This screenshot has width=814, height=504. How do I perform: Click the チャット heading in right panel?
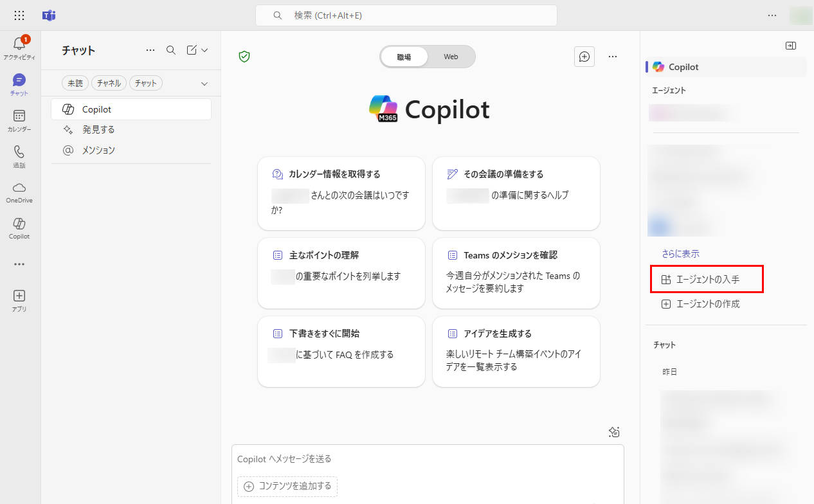665,345
